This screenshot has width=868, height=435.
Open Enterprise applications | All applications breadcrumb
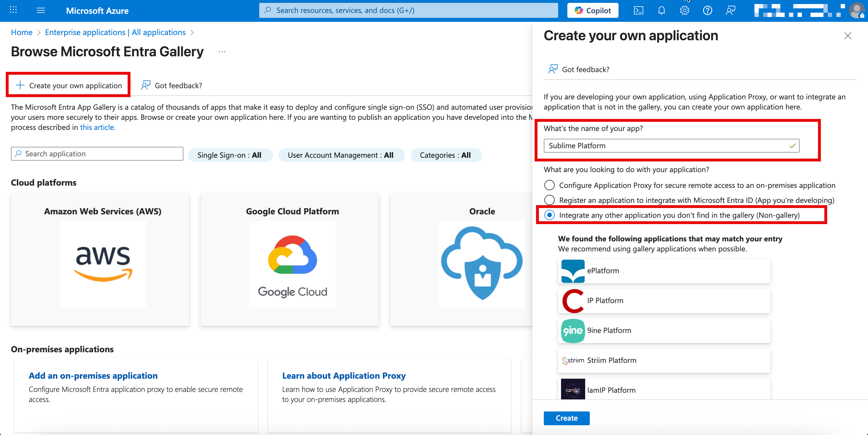coord(115,32)
